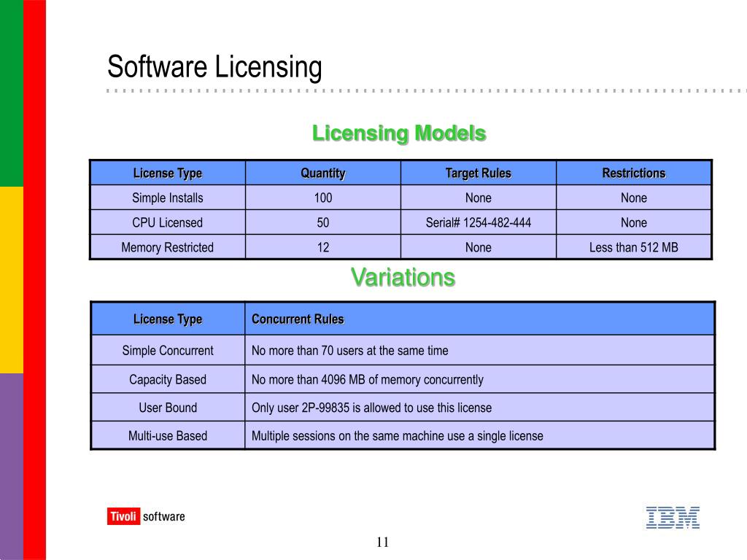747x560 pixels.
Task: Click the Variations heading
Action: 403,277
